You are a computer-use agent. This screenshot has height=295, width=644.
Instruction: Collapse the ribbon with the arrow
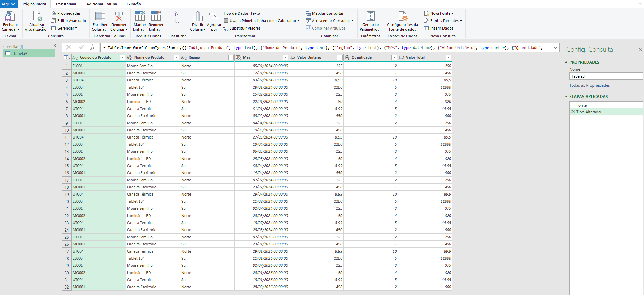click(x=640, y=4)
